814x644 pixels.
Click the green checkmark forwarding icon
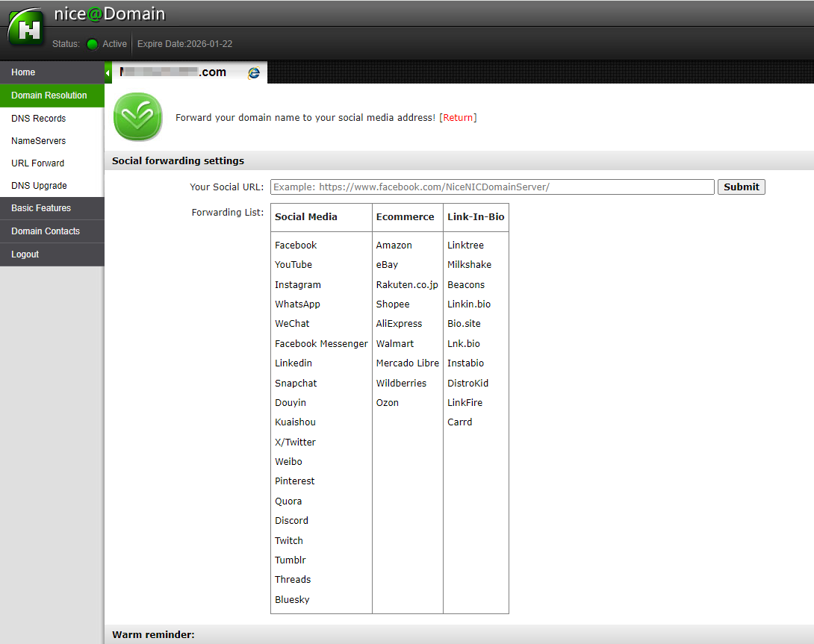(137, 117)
